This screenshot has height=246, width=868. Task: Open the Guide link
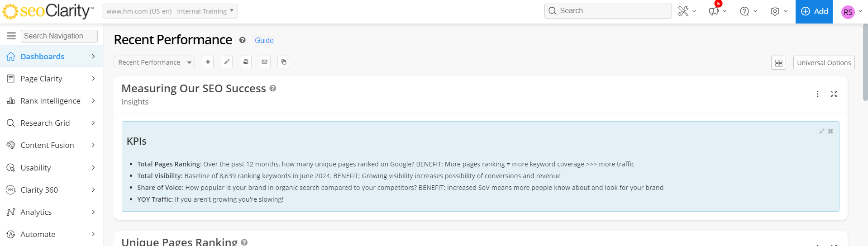click(x=264, y=41)
